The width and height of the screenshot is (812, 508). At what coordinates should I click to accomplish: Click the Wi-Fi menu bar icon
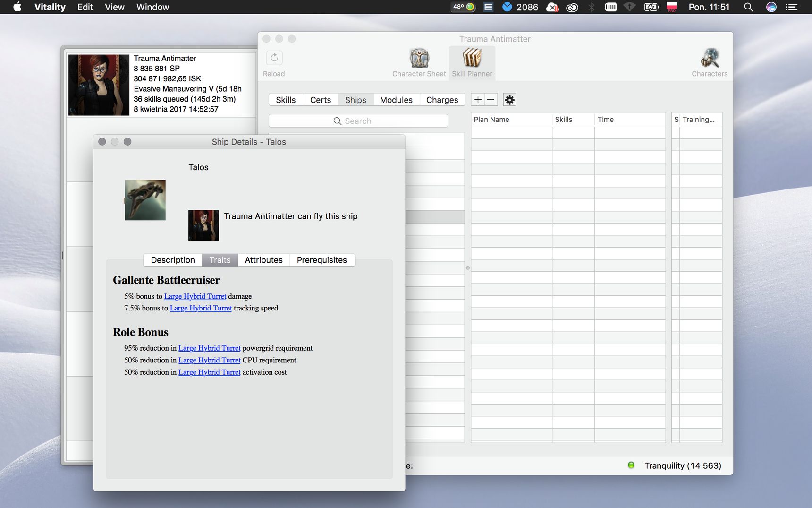coord(629,7)
